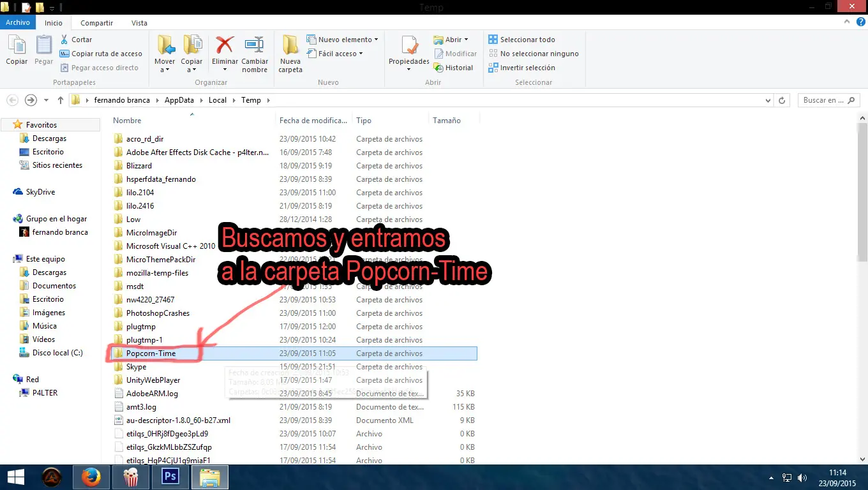The height and width of the screenshot is (490, 868).
Task: Open the Nuevo elemento dropdown
Action: (x=343, y=40)
